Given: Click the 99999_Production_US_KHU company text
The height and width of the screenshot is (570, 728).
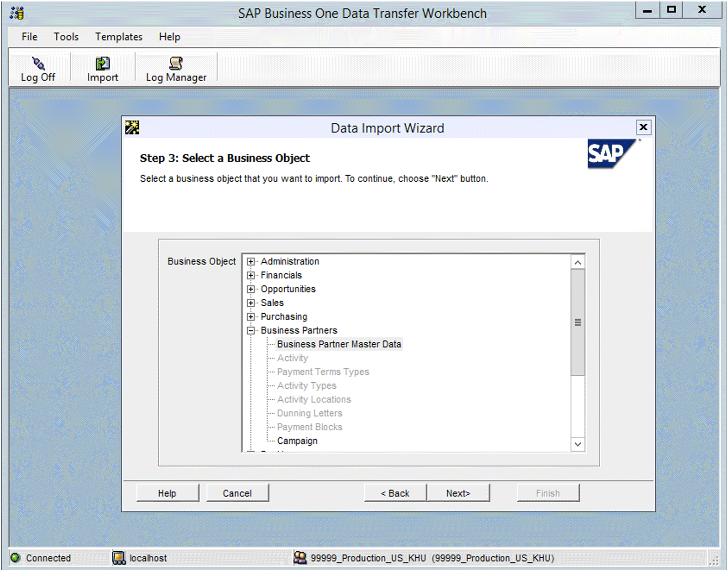Looking at the screenshot, I should click(432, 558).
